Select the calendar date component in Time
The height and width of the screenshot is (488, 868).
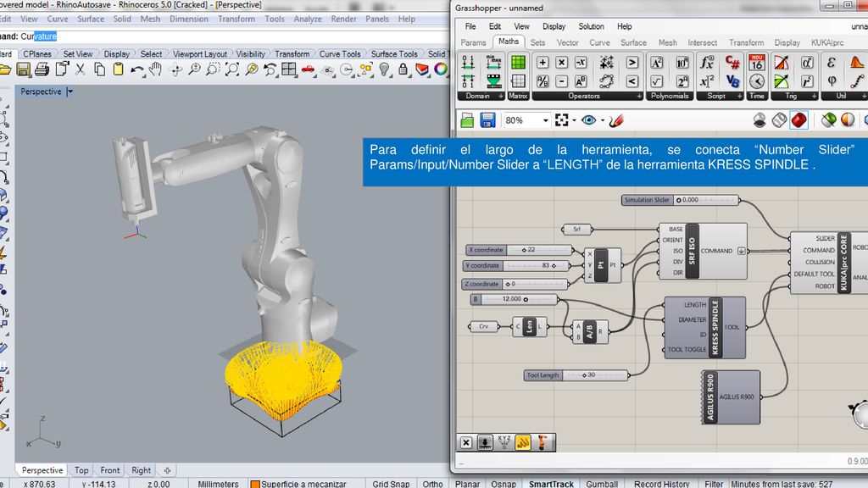point(757,62)
